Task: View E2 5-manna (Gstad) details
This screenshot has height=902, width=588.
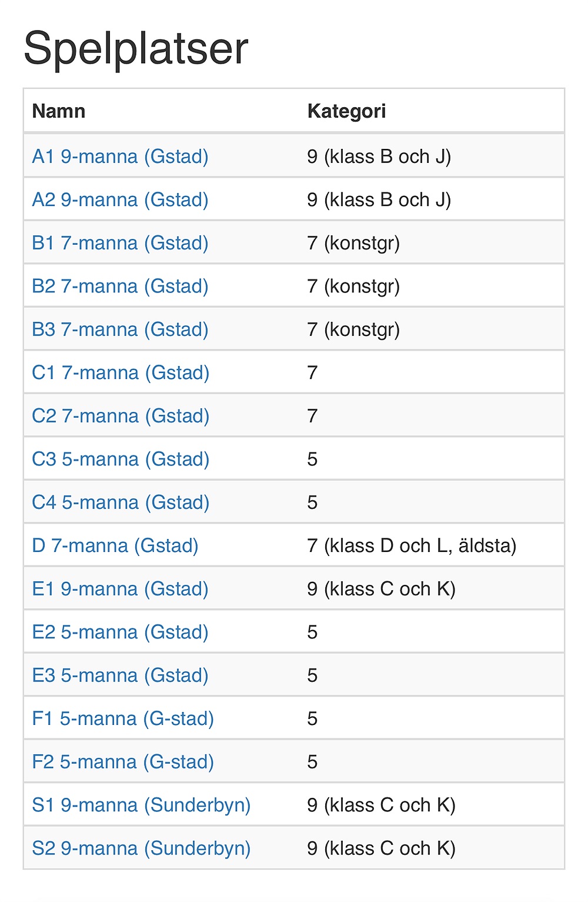Action: point(120,633)
